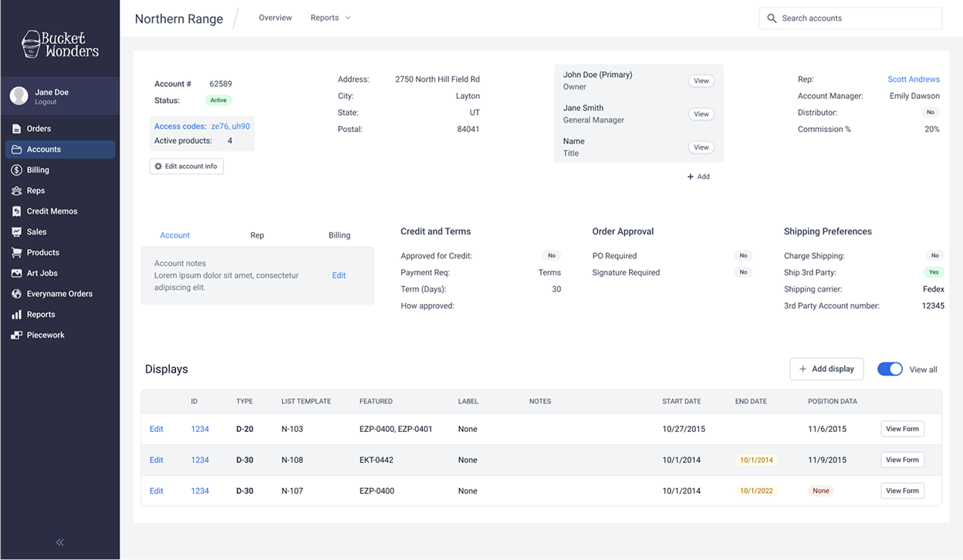Open Orders in the sidebar menu
This screenshot has height=560, width=963.
pyautogui.click(x=60, y=129)
